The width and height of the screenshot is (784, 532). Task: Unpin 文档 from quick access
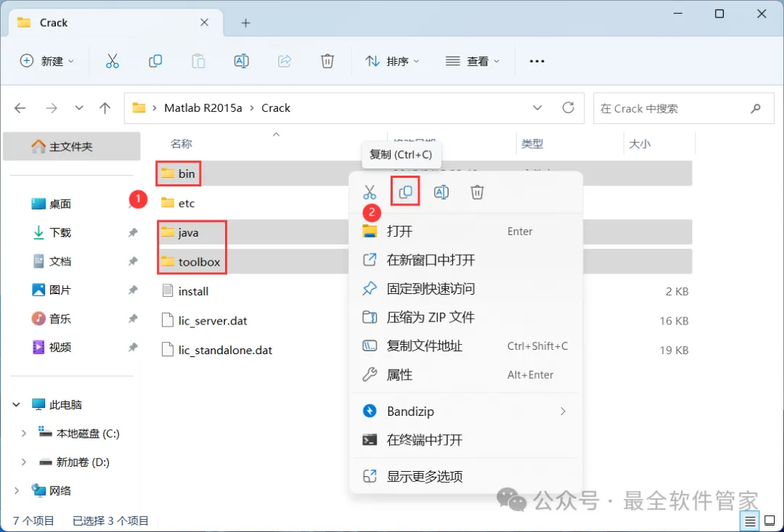[133, 261]
